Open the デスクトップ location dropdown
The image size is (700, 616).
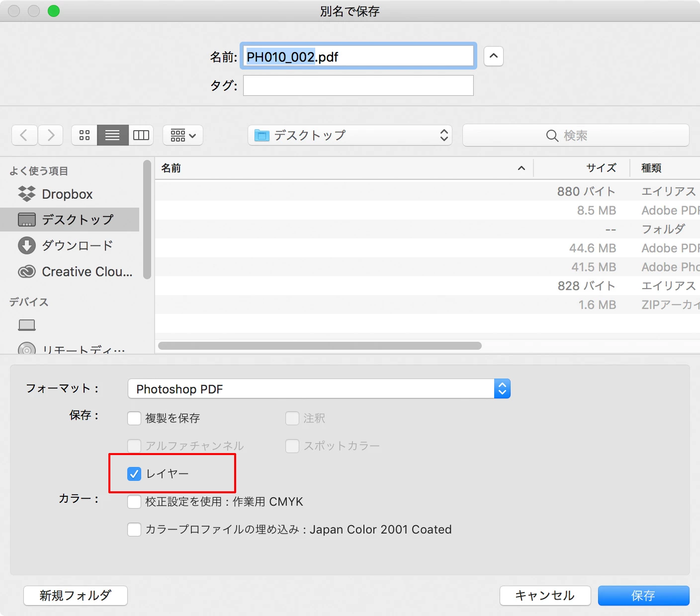[x=350, y=135]
